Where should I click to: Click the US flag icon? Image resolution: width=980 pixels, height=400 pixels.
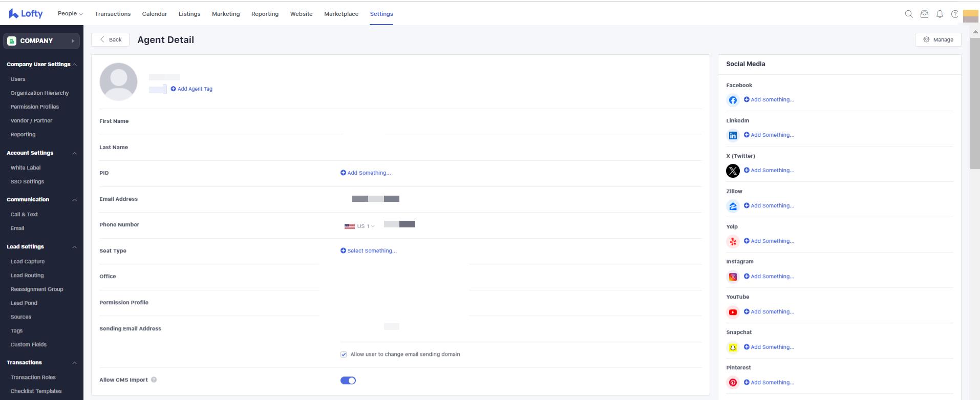pos(350,226)
